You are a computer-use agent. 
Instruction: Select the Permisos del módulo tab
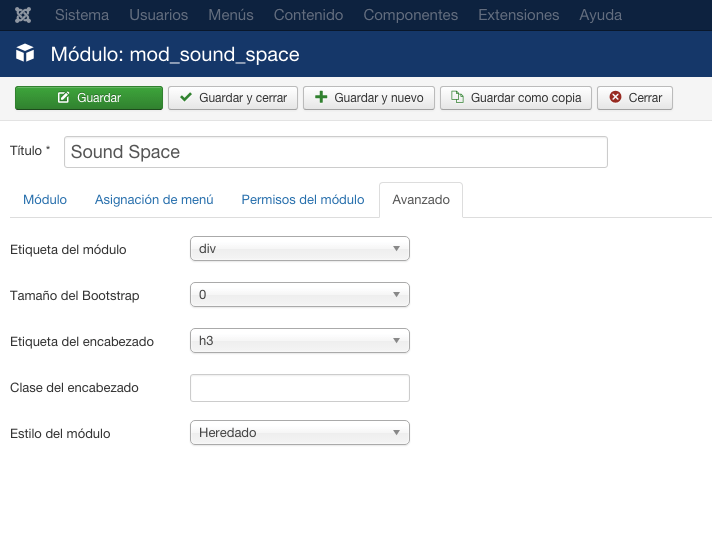303,199
